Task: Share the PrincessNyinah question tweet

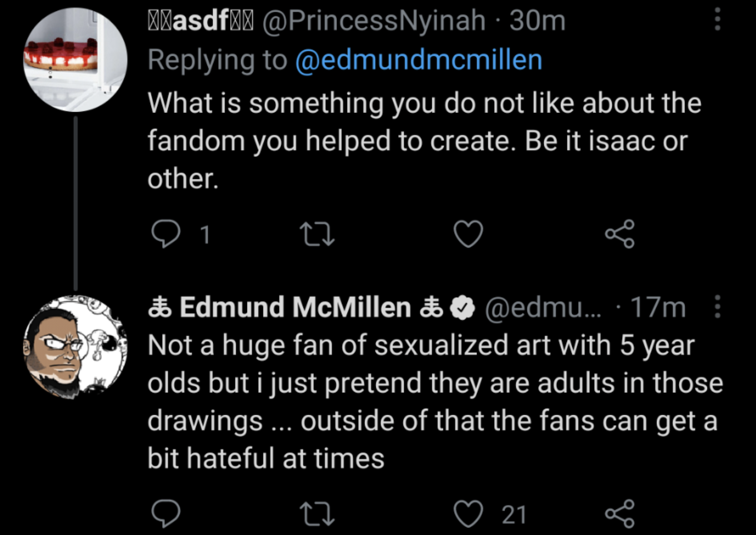Action: click(620, 234)
